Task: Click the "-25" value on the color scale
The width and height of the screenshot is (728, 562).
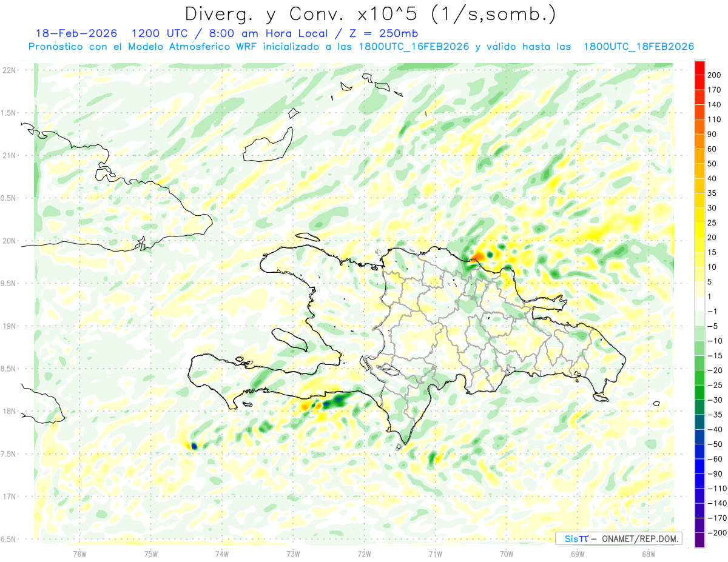Action: [715, 385]
